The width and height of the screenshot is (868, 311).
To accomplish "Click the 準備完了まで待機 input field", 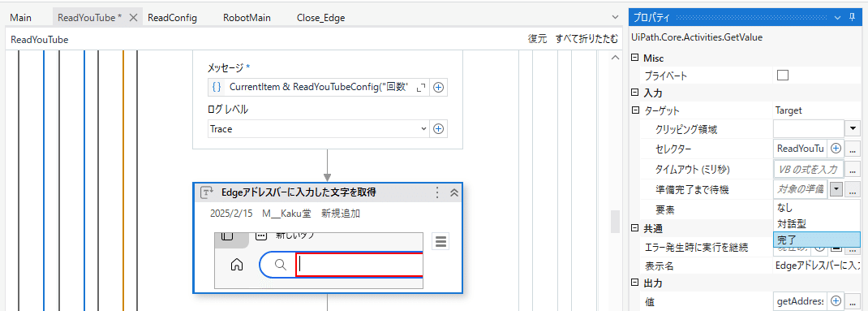I will coord(801,189).
